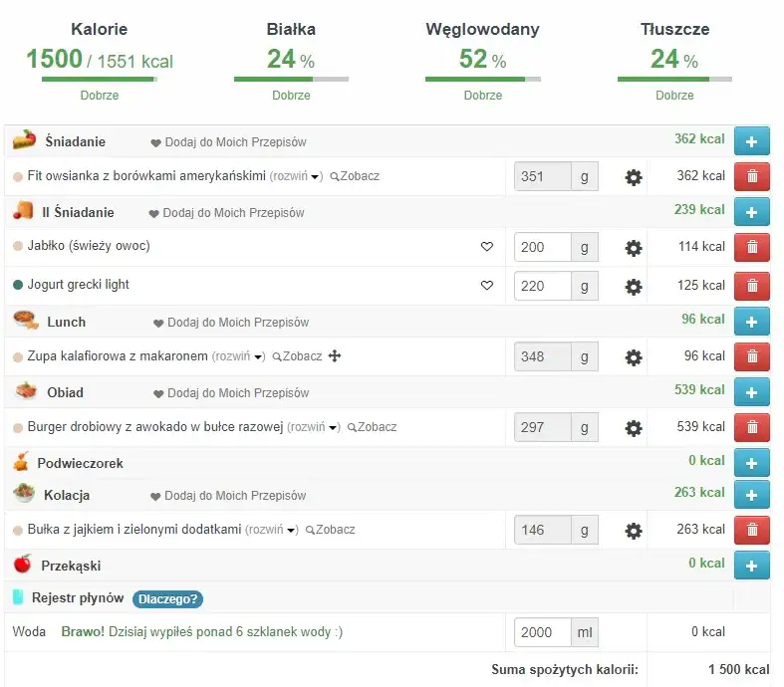Click the gear icon for Fit owsianka
This screenshot has height=687, width=784.
[x=633, y=177]
